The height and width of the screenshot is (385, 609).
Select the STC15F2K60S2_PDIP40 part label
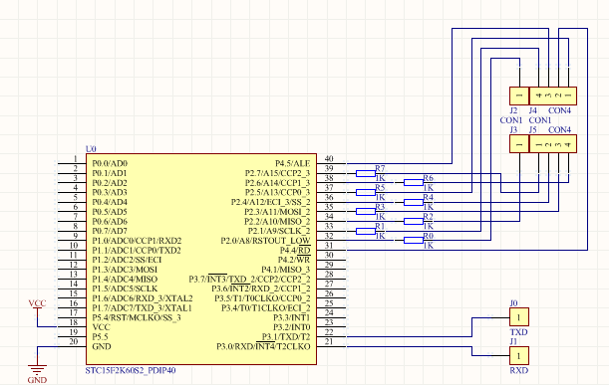point(130,370)
